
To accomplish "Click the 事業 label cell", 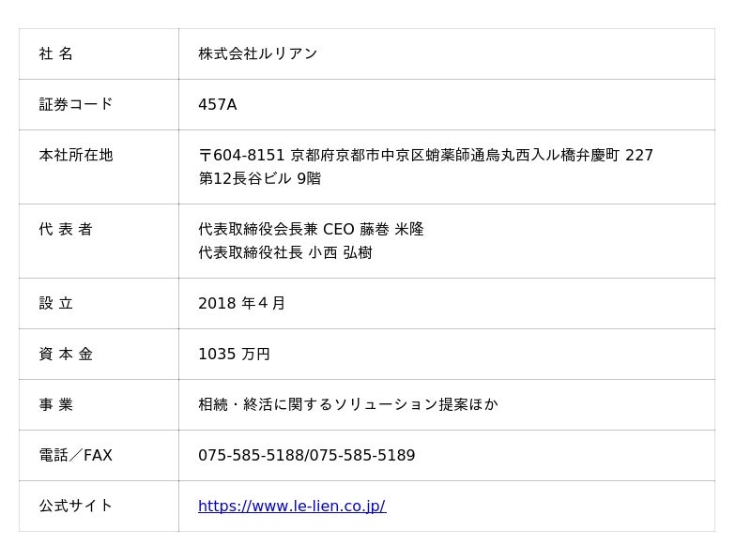I will 56,405.
